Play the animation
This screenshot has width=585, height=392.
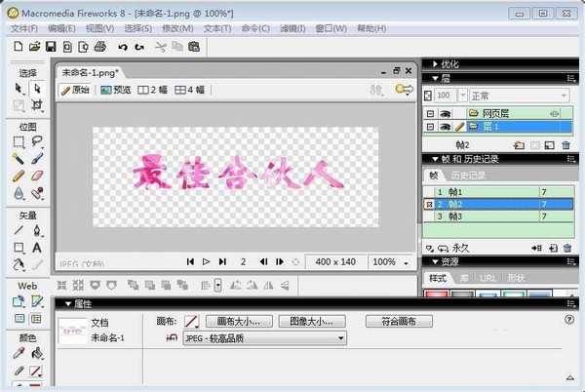pyautogui.click(x=206, y=261)
